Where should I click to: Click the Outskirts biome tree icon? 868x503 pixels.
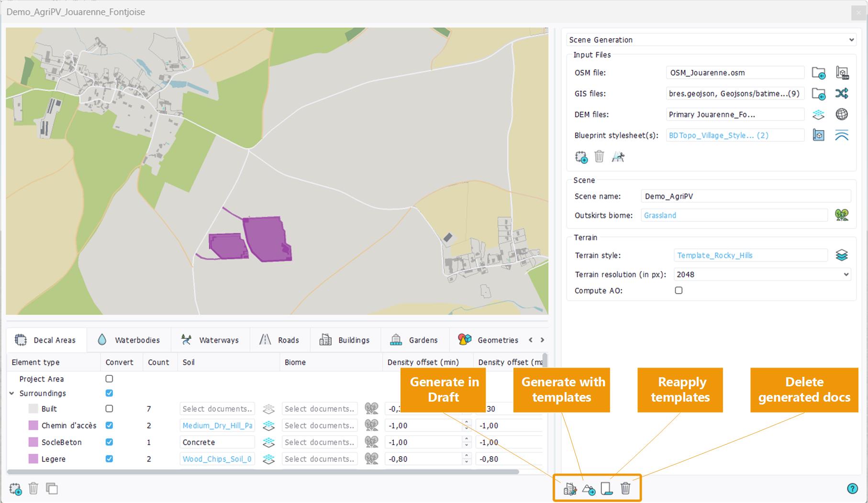coord(842,215)
